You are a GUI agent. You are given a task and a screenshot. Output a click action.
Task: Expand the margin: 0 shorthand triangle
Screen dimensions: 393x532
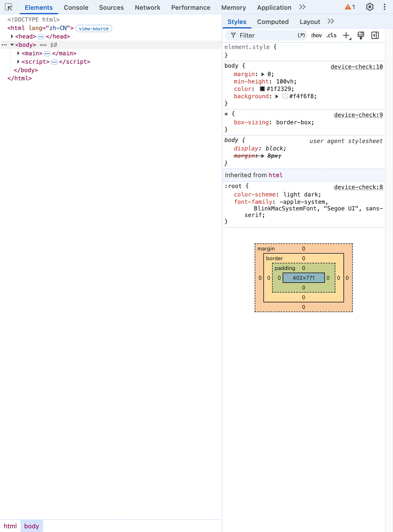point(263,74)
